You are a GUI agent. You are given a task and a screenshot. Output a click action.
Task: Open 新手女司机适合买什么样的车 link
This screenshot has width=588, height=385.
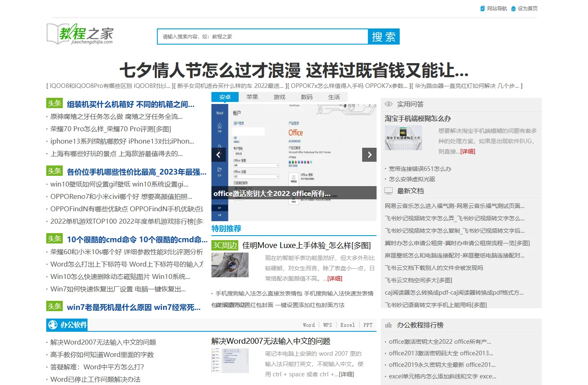point(230,86)
